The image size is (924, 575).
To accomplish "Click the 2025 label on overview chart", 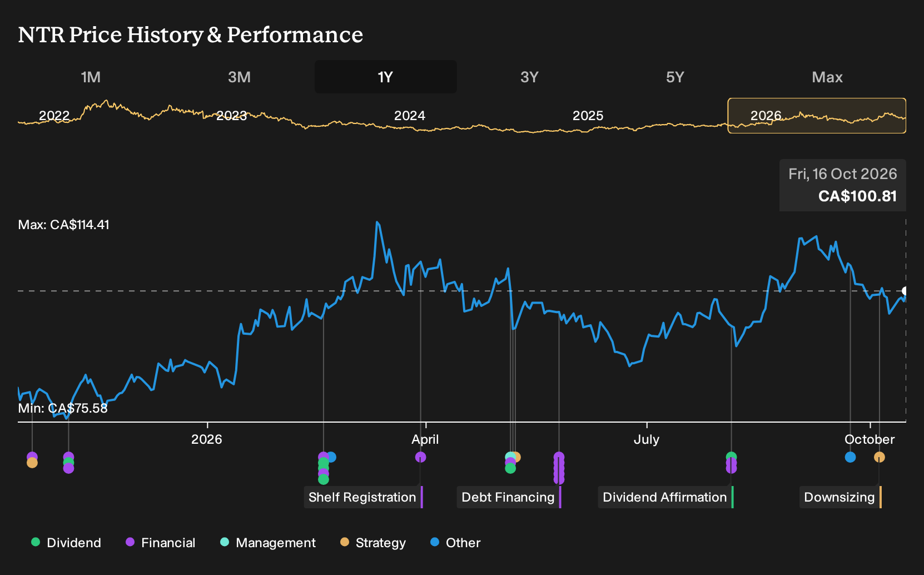I will 588,116.
